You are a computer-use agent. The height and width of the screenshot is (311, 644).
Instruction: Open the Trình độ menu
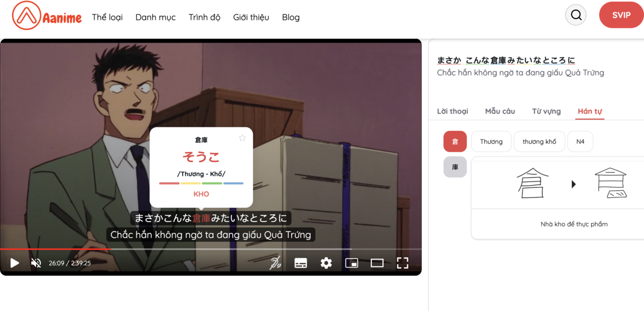click(204, 17)
